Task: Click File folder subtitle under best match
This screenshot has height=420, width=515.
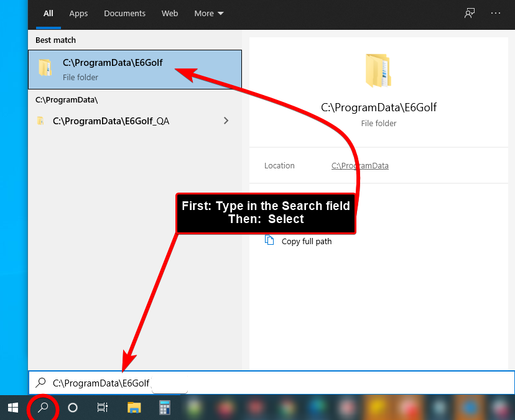Action: [x=80, y=78]
